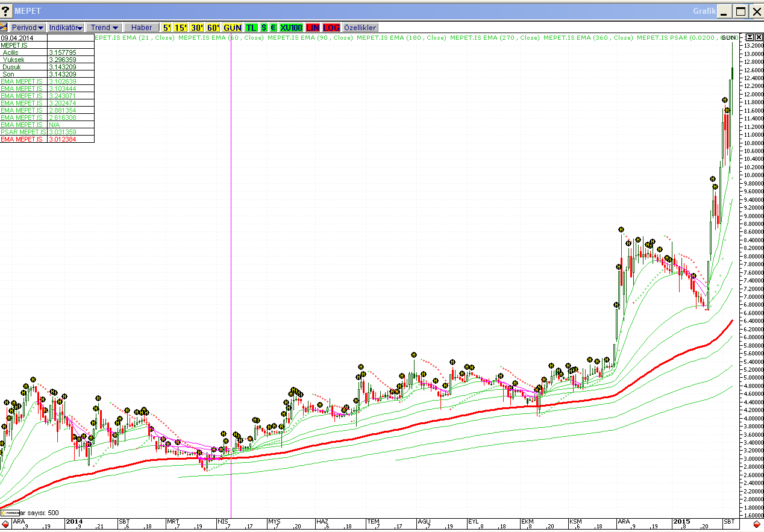The image size is (764, 532).
Task: Click the question mark help icon
Action: click(x=6, y=11)
